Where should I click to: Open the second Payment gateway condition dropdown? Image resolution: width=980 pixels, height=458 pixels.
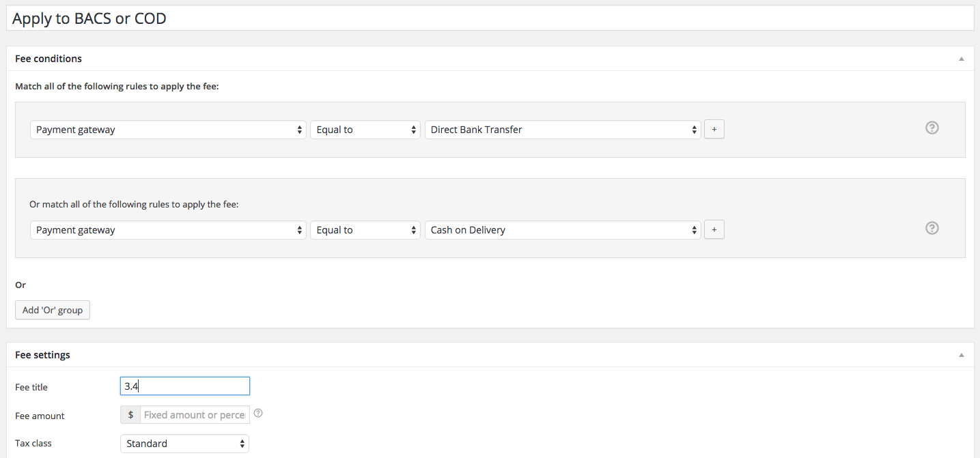168,230
